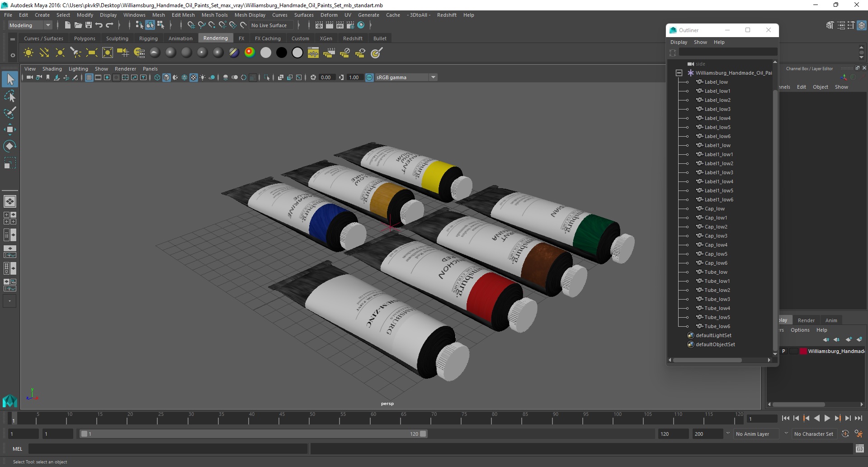868x467 pixels.
Task: Choose the Move tool in toolbox
Action: click(x=10, y=129)
